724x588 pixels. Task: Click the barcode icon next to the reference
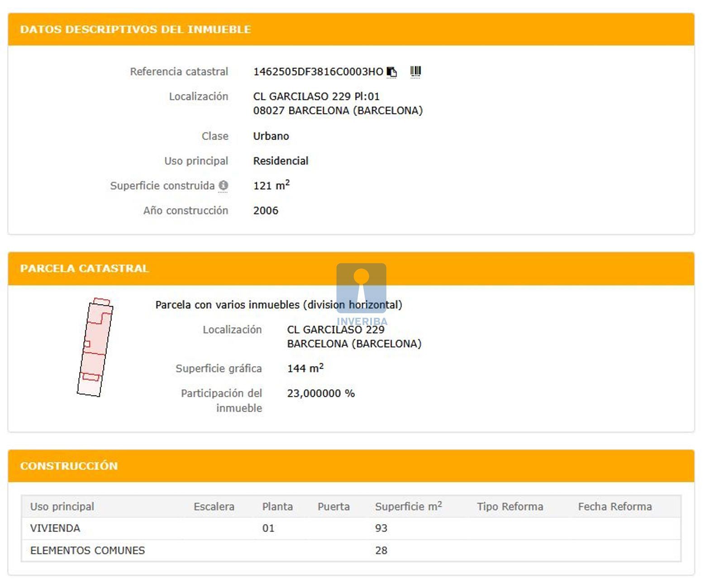415,72
